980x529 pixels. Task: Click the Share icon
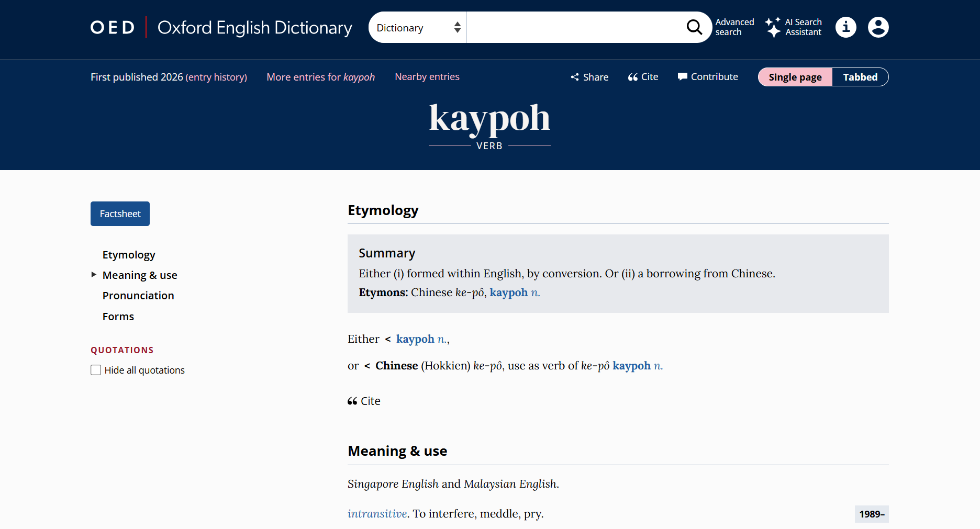[x=574, y=76]
